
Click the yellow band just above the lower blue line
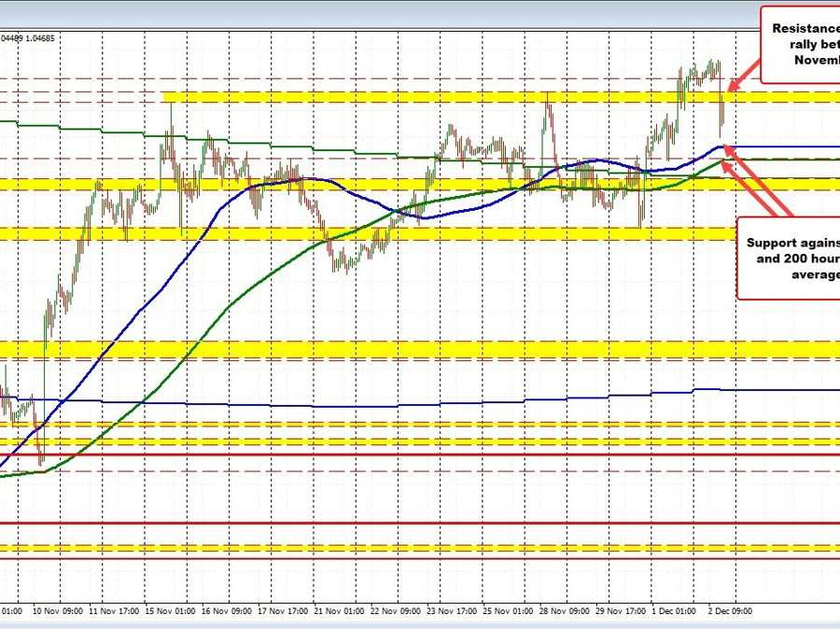tap(373, 348)
